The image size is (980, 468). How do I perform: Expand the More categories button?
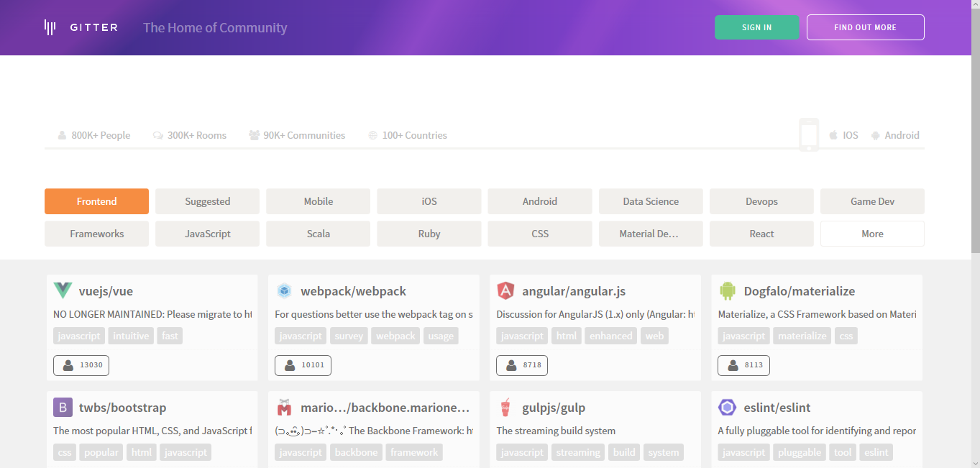tap(872, 234)
